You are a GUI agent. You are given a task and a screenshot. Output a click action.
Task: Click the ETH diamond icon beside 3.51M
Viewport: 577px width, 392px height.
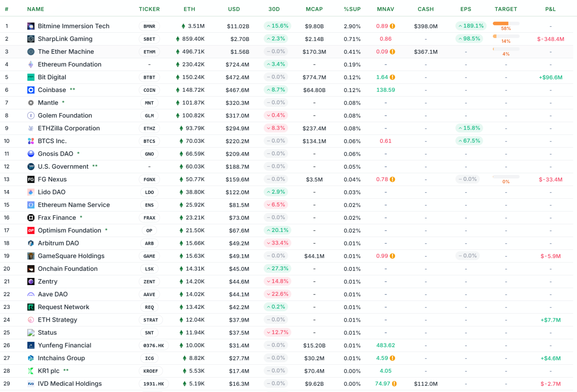click(183, 26)
